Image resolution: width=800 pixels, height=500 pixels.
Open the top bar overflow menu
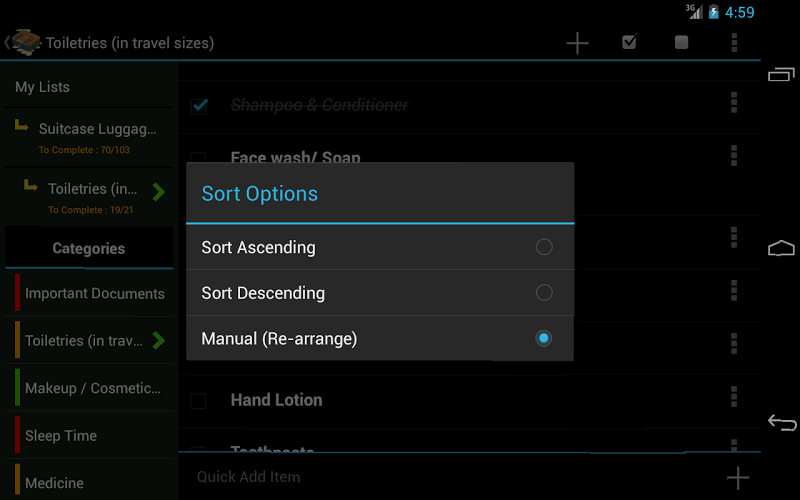pos(734,42)
